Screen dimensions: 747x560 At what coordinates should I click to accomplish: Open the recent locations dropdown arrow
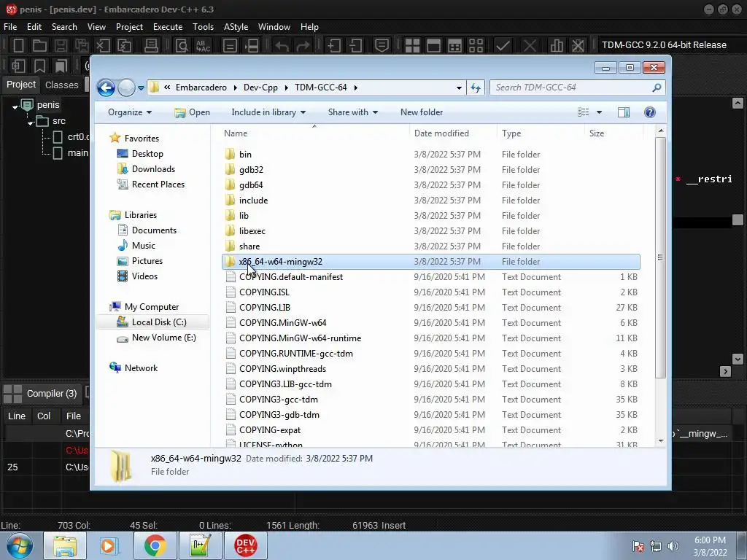tap(141, 88)
